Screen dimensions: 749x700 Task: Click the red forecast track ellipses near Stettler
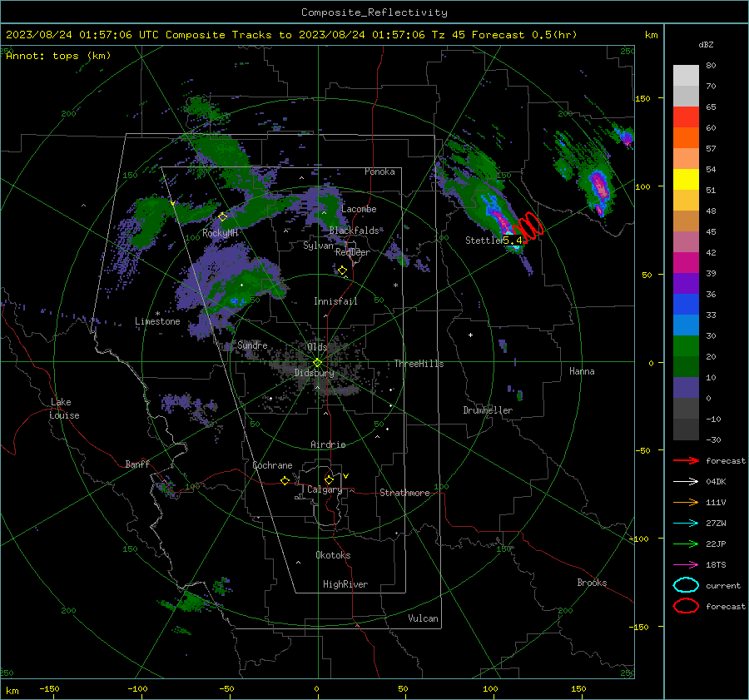[x=528, y=226]
